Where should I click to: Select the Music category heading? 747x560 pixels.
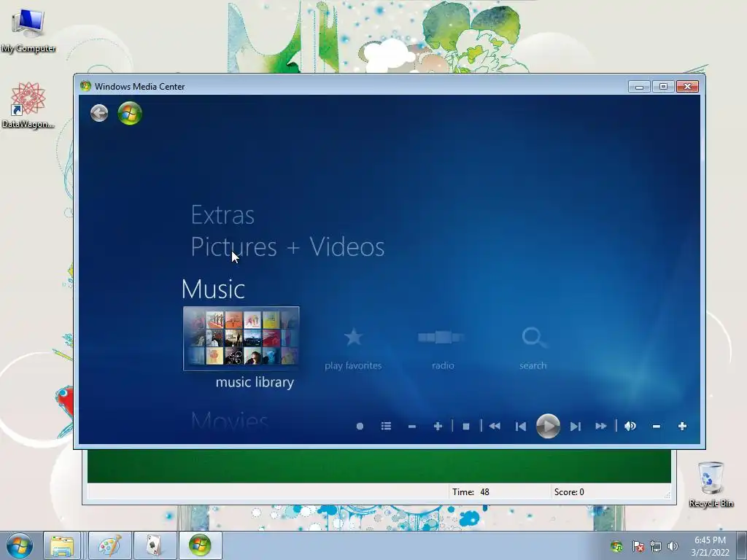(x=214, y=289)
